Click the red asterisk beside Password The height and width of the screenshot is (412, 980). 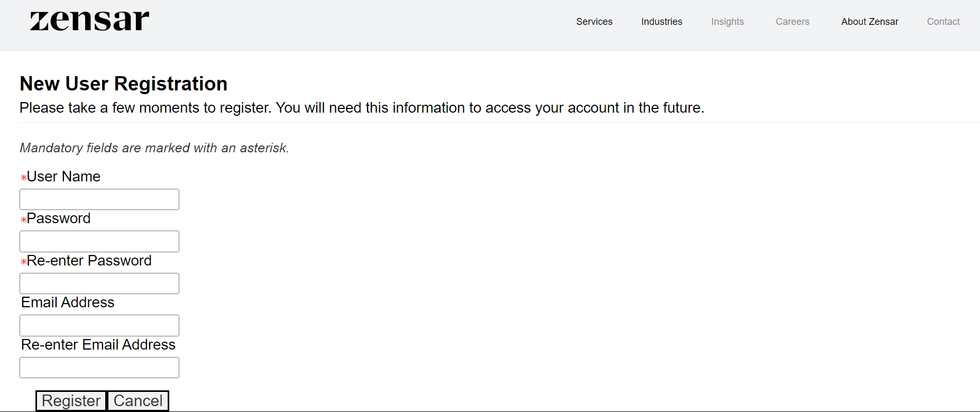pos(23,219)
